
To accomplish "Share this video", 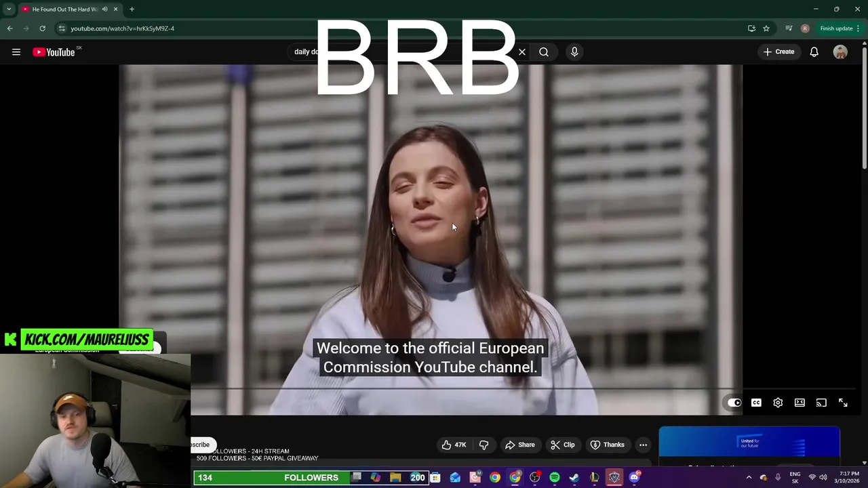I will click(x=520, y=445).
